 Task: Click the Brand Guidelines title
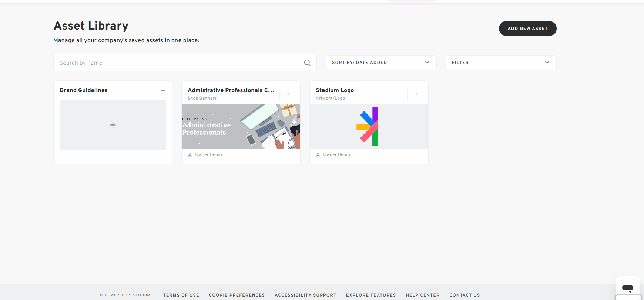tap(84, 90)
